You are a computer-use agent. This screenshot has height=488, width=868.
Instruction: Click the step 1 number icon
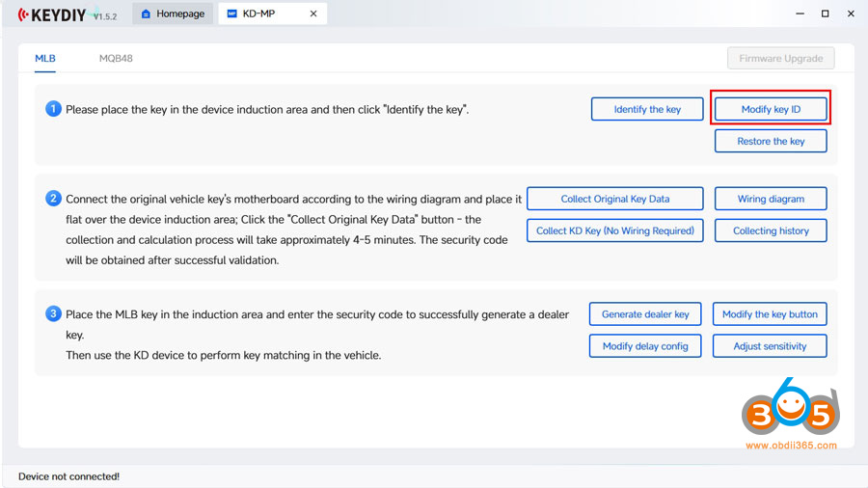[x=54, y=109]
